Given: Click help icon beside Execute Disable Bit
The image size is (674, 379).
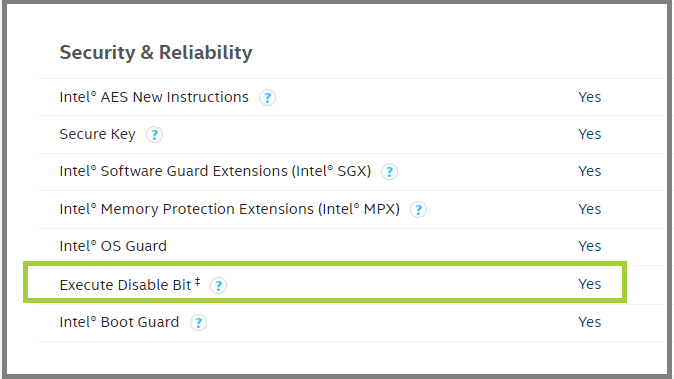Looking at the screenshot, I should pos(218,285).
